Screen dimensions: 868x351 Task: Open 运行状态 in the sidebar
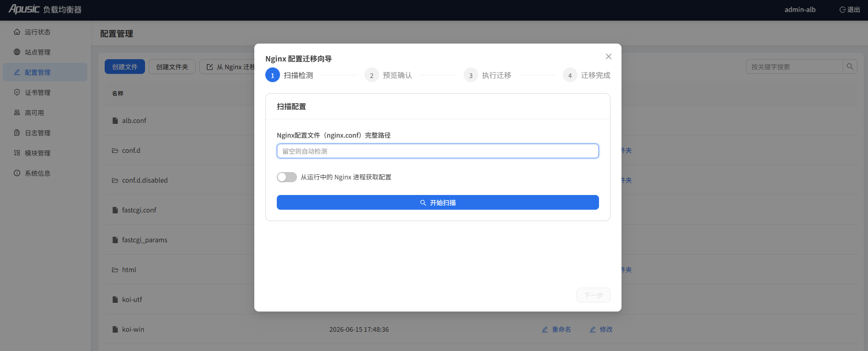point(45,32)
